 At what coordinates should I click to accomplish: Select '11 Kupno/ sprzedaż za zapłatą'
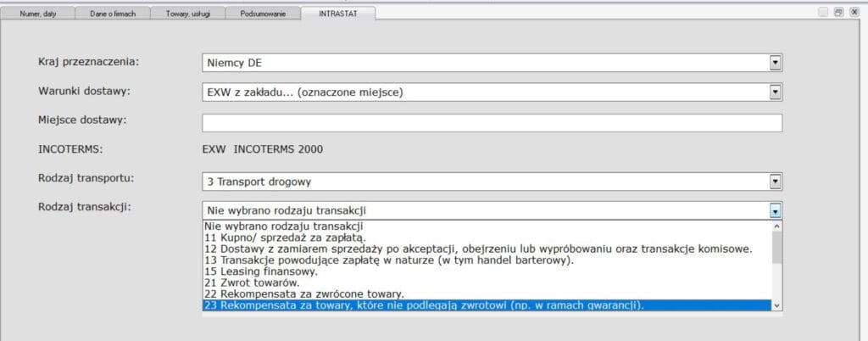487,238
